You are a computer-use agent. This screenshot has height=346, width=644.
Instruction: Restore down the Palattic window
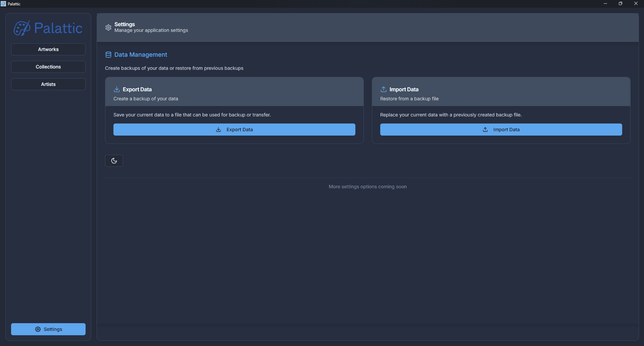[621, 4]
